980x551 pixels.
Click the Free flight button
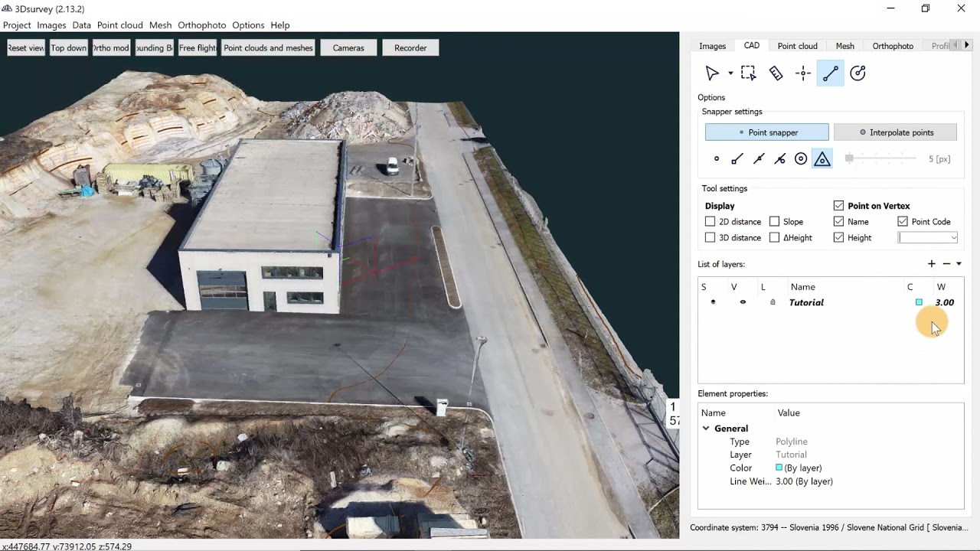coord(198,47)
